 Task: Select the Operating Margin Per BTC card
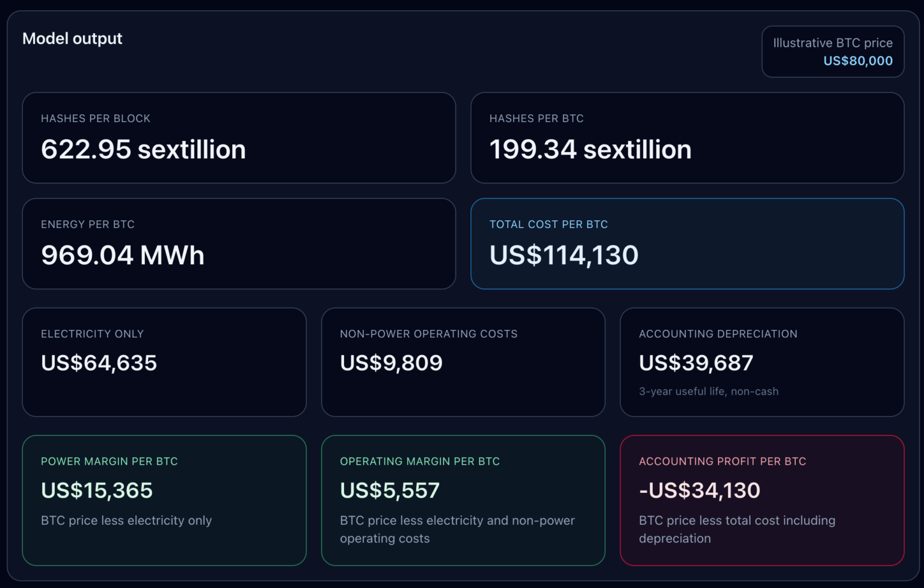click(463, 500)
